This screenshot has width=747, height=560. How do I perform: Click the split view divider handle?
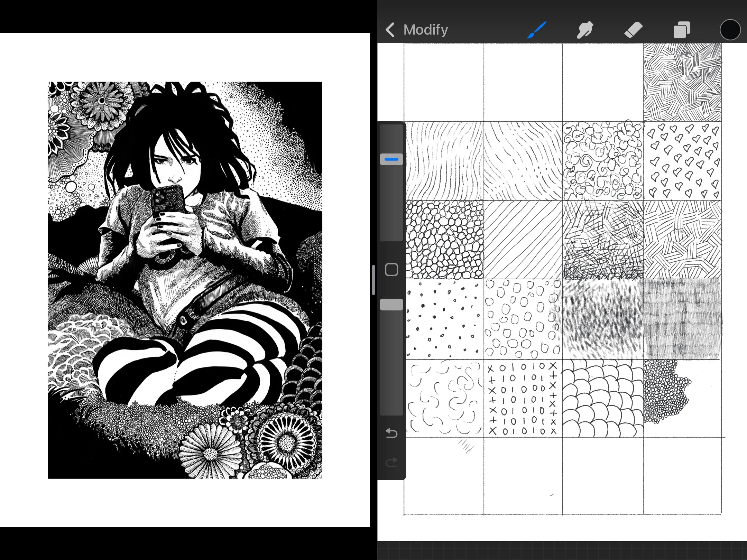[x=373, y=280]
